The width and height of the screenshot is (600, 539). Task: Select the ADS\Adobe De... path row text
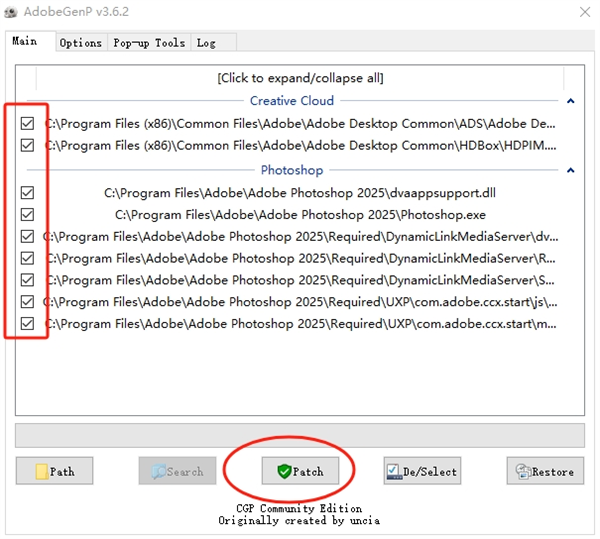300,124
